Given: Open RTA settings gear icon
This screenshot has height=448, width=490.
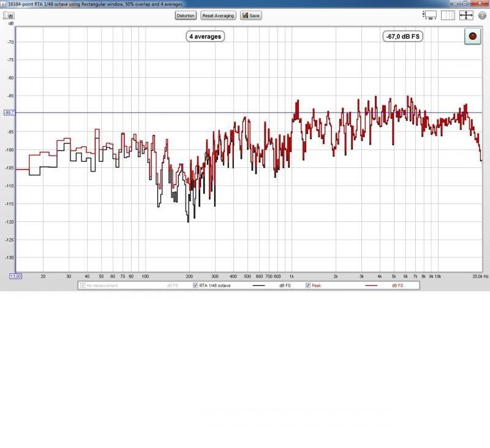Looking at the screenshot, I should coord(482,15).
